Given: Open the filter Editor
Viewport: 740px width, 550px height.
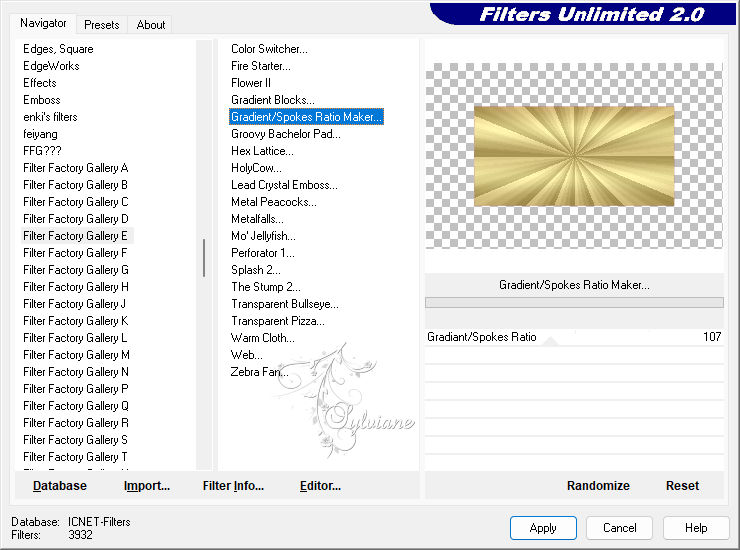Looking at the screenshot, I should tap(320, 486).
